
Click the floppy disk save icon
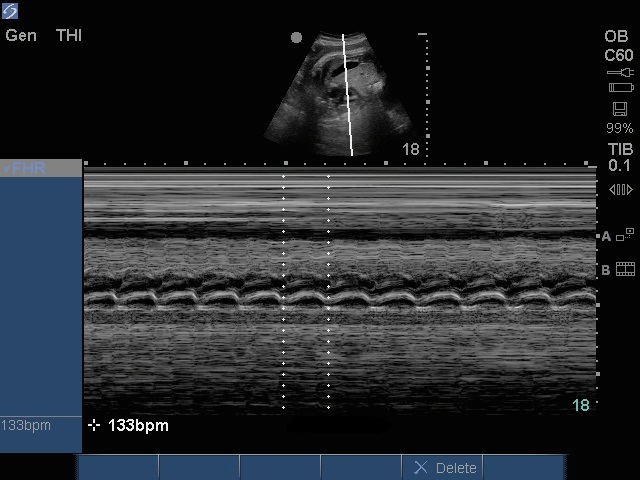(620, 108)
